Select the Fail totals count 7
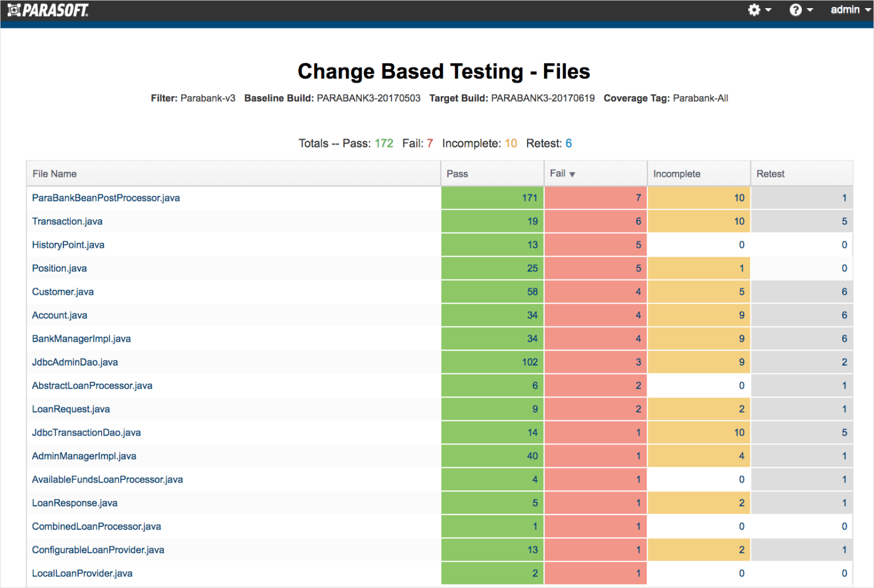This screenshot has height=588, width=874. point(430,143)
